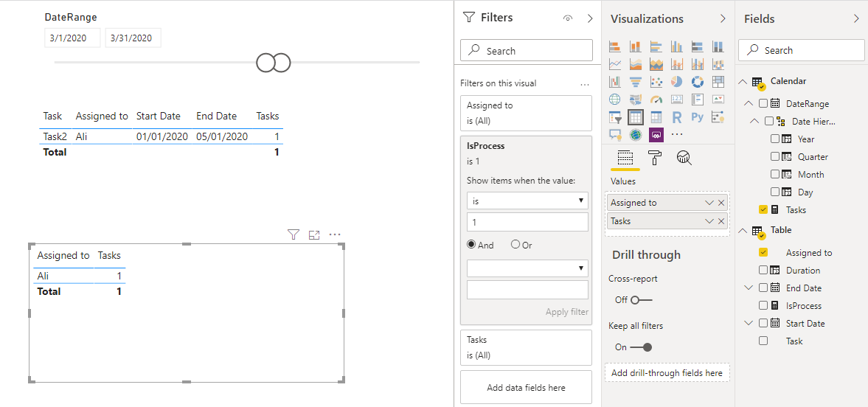Click the visual's filter funnel icon
Screen dimensions: 868x407
click(294, 234)
